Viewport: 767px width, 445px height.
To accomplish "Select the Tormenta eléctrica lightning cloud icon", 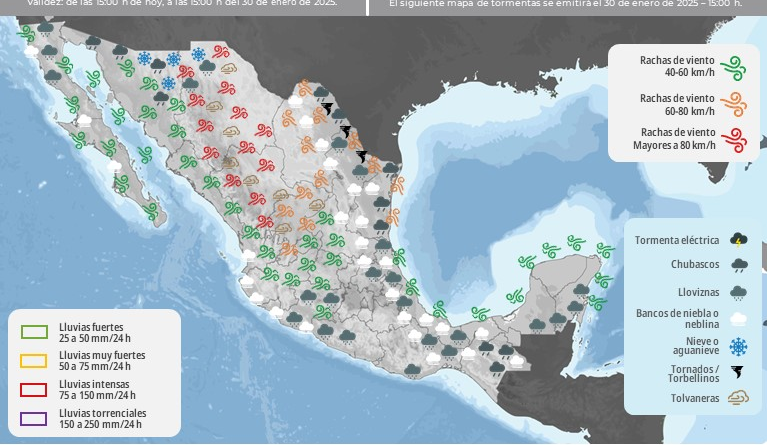I will click(738, 240).
